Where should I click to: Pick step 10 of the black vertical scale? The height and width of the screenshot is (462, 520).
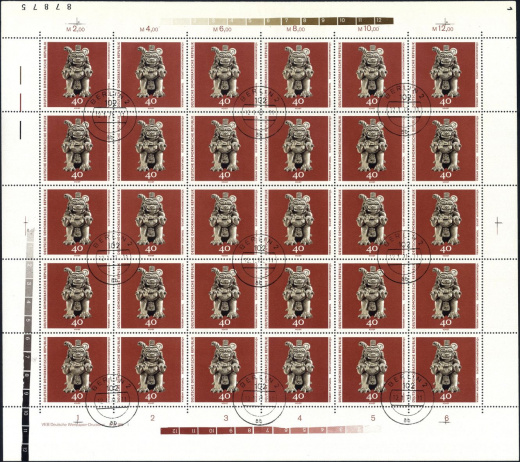[26, 414]
